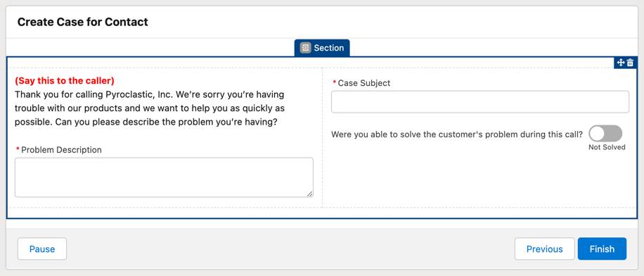Click the Section component icon in the tab
644x276 pixels.
coord(304,48)
